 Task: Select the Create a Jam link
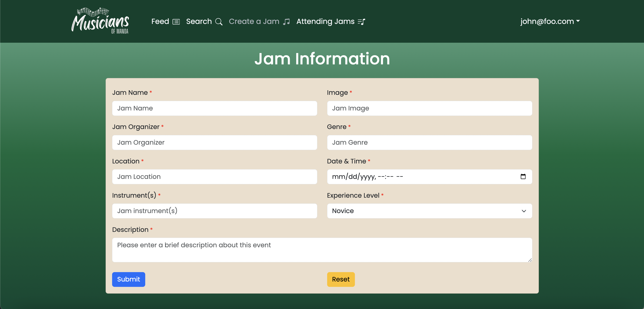tap(254, 21)
